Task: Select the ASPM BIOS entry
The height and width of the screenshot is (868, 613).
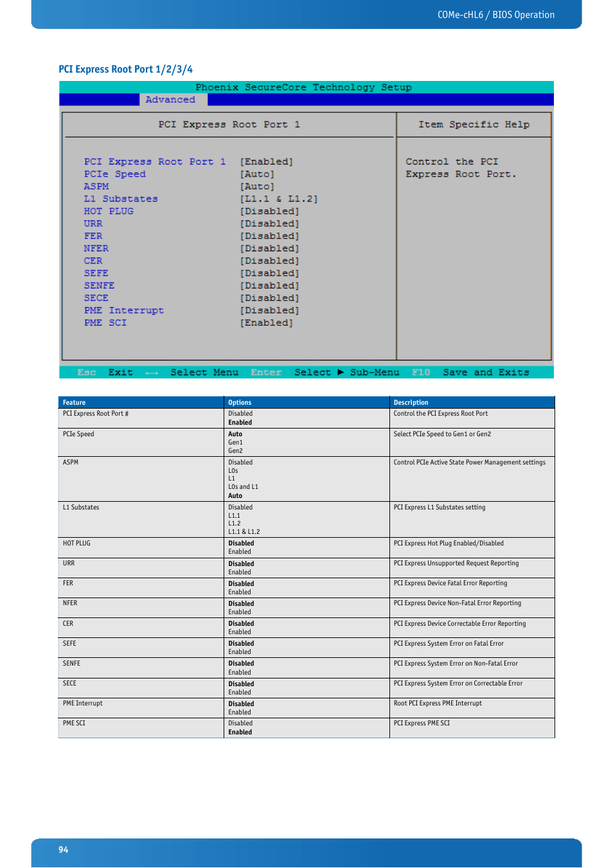Action: tap(96, 186)
